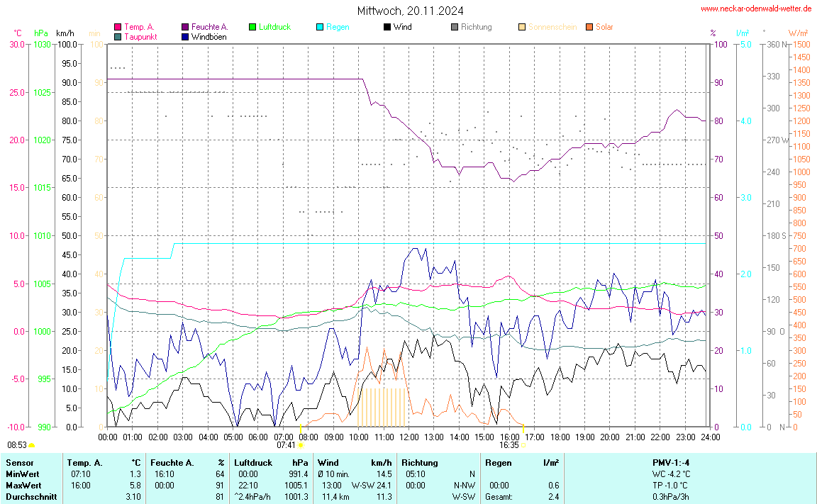Click the Sensor column header
The image size is (817, 504).
(x=19, y=462)
